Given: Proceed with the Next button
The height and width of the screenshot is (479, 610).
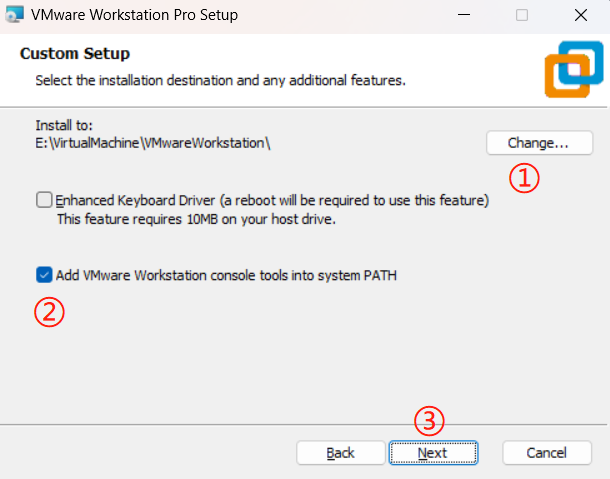Looking at the screenshot, I should (433, 453).
